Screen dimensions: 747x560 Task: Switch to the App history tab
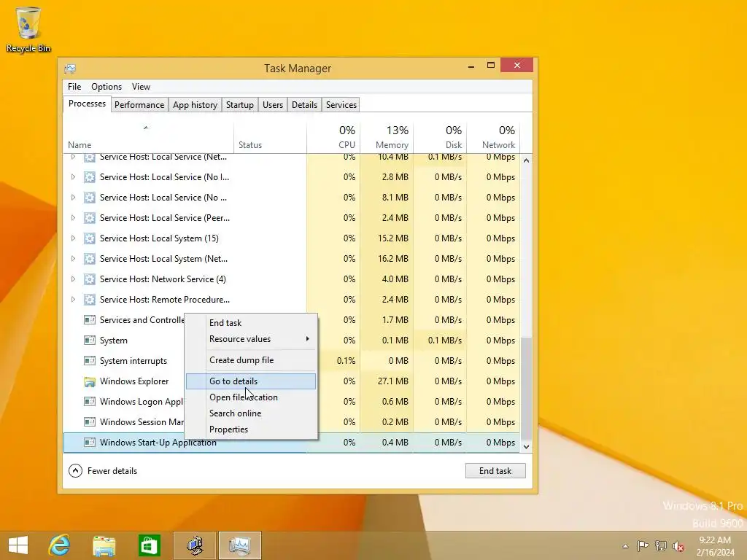pyautogui.click(x=195, y=105)
